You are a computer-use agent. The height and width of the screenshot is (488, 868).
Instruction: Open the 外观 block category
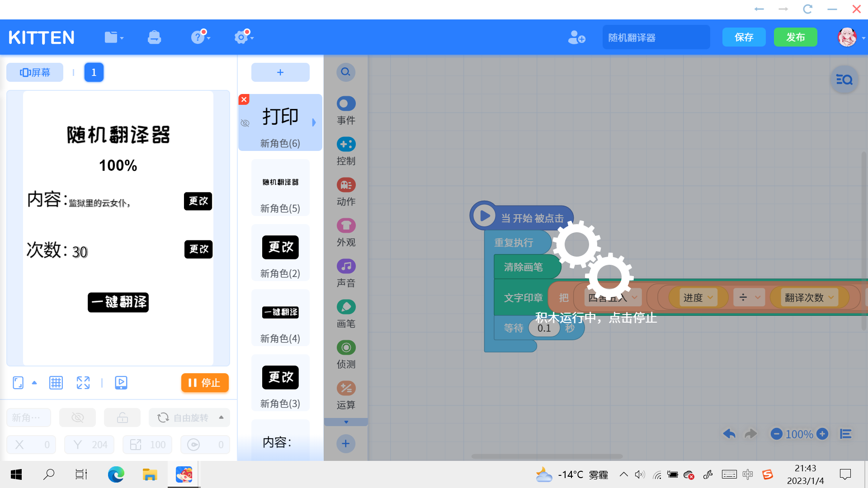click(x=346, y=233)
